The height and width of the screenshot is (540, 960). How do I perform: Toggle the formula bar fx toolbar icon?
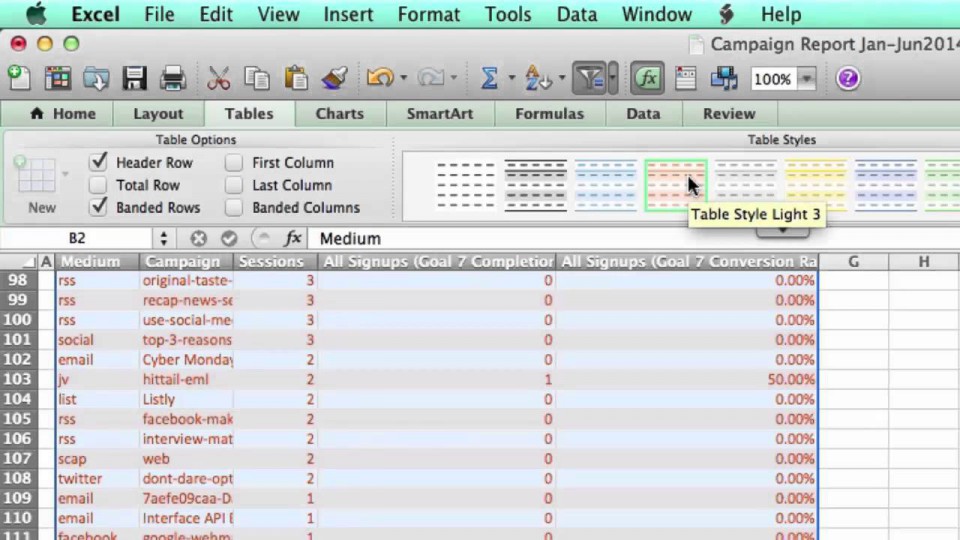[x=647, y=78]
